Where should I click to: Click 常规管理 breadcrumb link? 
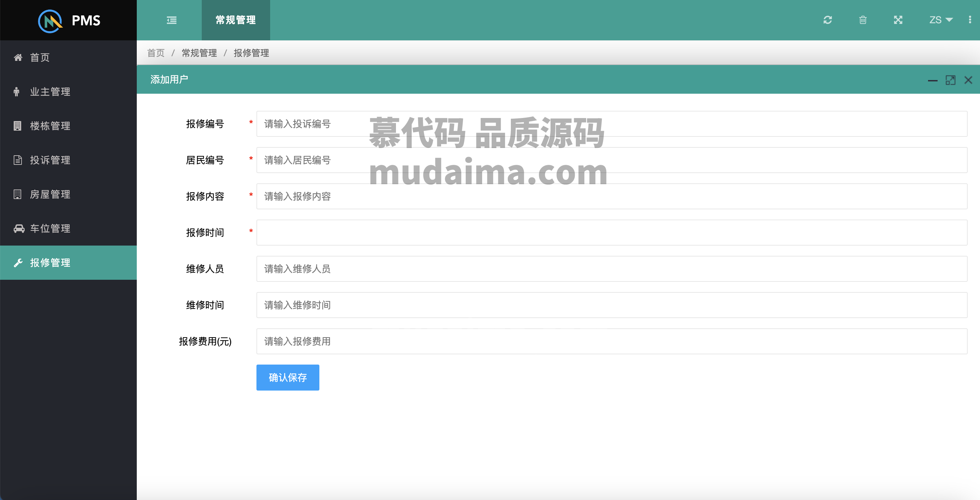(x=199, y=53)
